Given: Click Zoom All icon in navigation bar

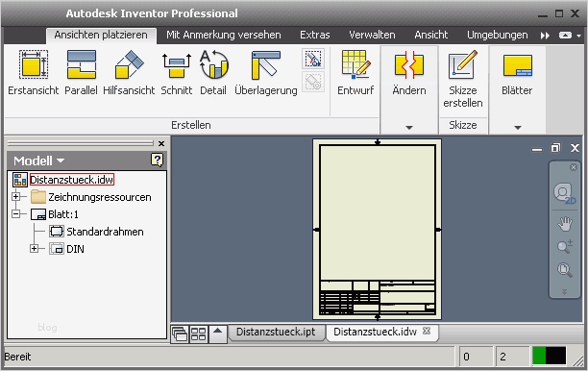Looking at the screenshot, I should click(564, 269).
